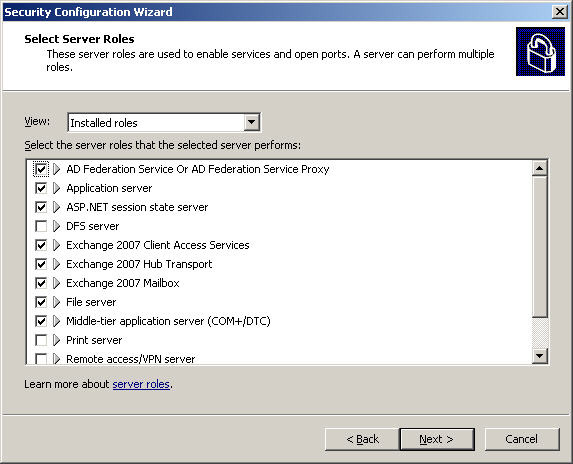The width and height of the screenshot is (573, 464).
Task: Select 'Middle-tier application server (COM+/DTC)' text
Action: [x=168, y=321]
